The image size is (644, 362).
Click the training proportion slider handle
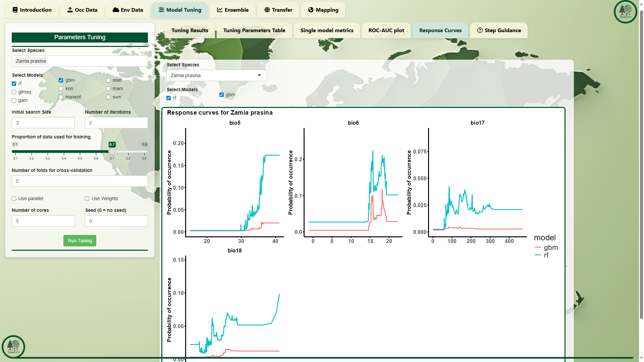coord(112,152)
